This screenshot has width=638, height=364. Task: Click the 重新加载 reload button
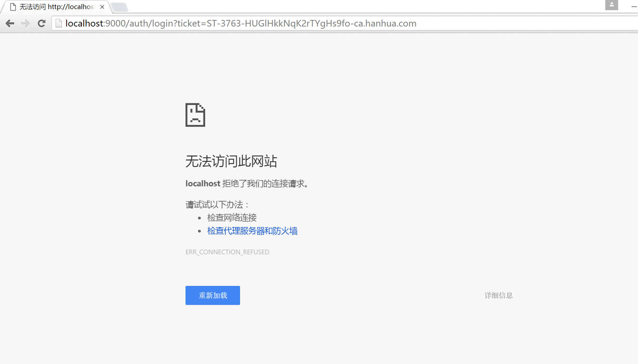[x=212, y=295]
